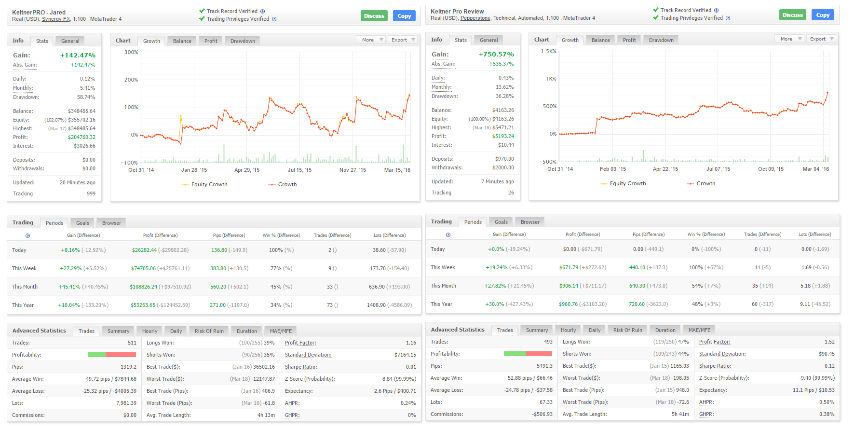Click gain value +142.47% in KeltnerPRO - Jared
The width and height of the screenshot is (868, 429).
tap(78, 55)
